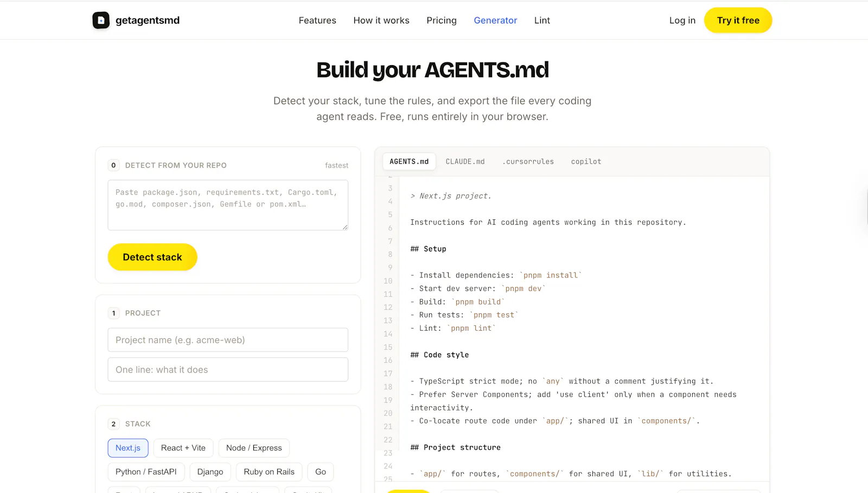Choose the Go stack chip
Viewport: 868px width, 493px height.
[x=321, y=472]
